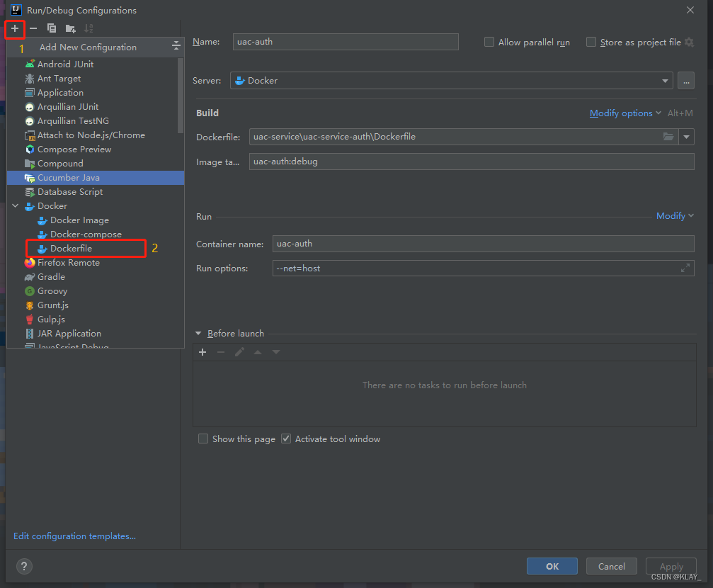This screenshot has height=588, width=713.
Task: Open the Server dropdown showing Docker
Action: pos(452,81)
